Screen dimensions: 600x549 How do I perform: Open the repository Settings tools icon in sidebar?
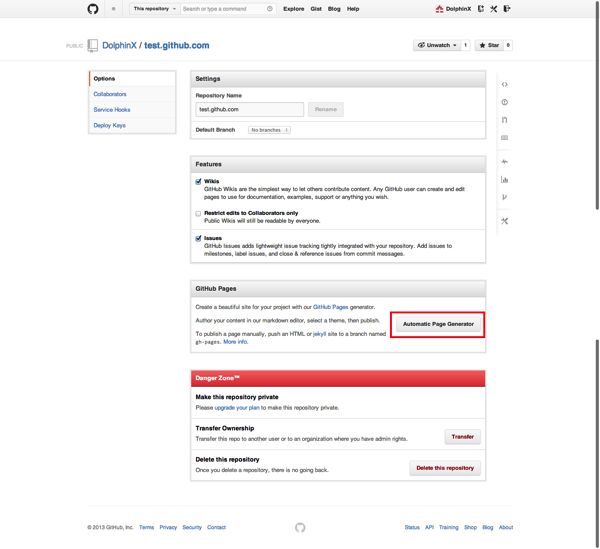click(504, 221)
